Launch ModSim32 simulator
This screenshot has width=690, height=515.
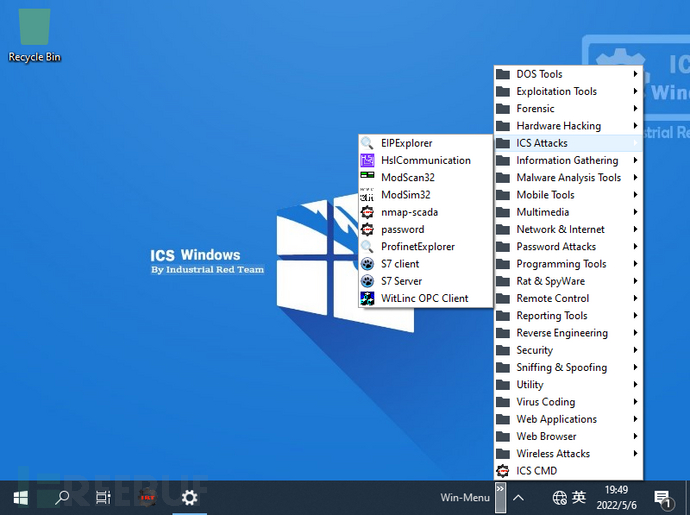[x=405, y=195]
